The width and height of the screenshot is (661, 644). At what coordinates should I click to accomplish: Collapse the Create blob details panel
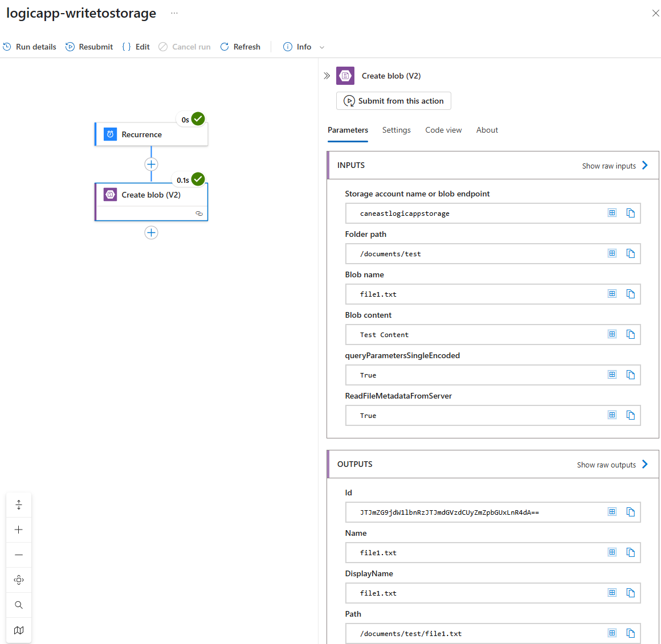click(x=327, y=76)
